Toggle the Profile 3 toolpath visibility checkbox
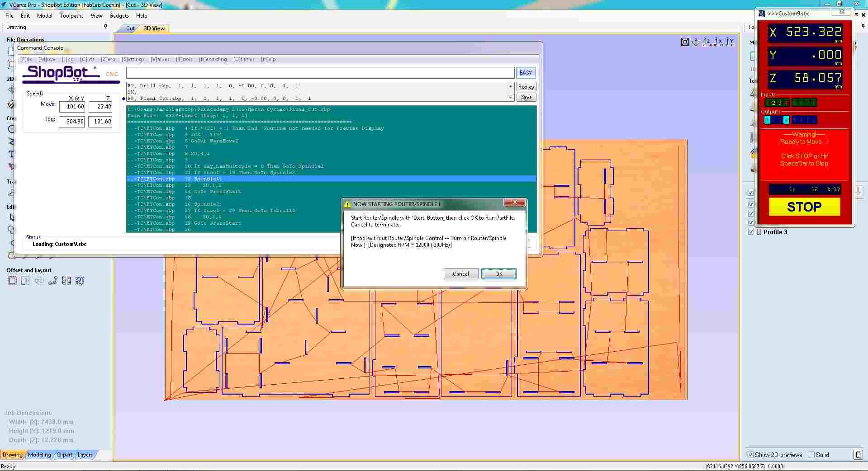 click(751, 232)
